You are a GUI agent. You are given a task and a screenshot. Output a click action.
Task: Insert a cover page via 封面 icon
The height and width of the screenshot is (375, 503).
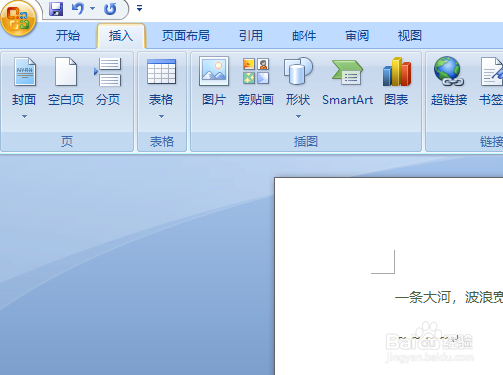25,72
